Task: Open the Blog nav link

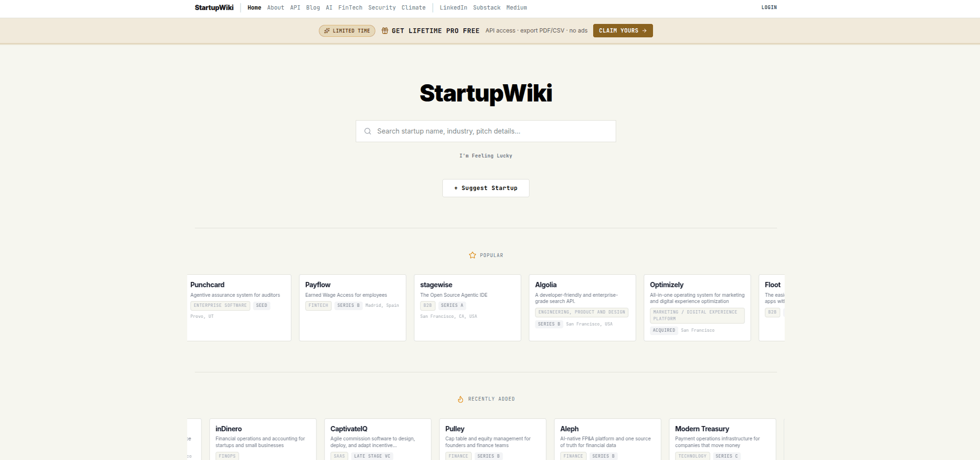Action: 313,8
